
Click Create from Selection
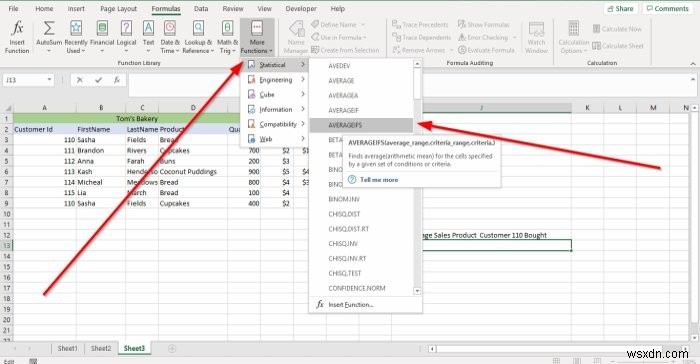click(345, 50)
